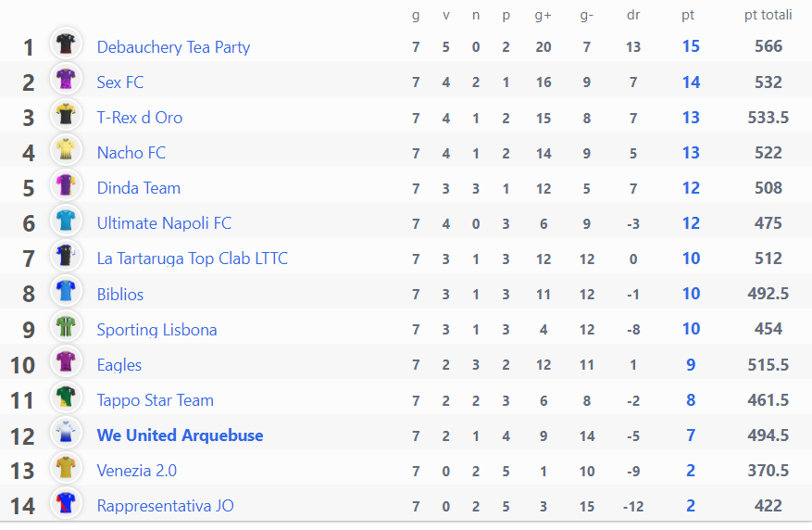Click the 'pt totali' column header
This screenshot has width=812, height=530.
pyautogui.click(x=768, y=15)
